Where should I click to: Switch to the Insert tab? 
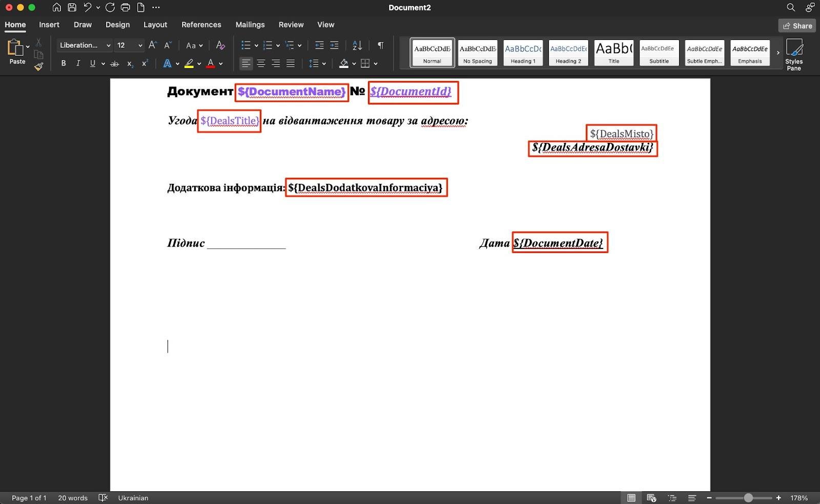[x=49, y=25]
